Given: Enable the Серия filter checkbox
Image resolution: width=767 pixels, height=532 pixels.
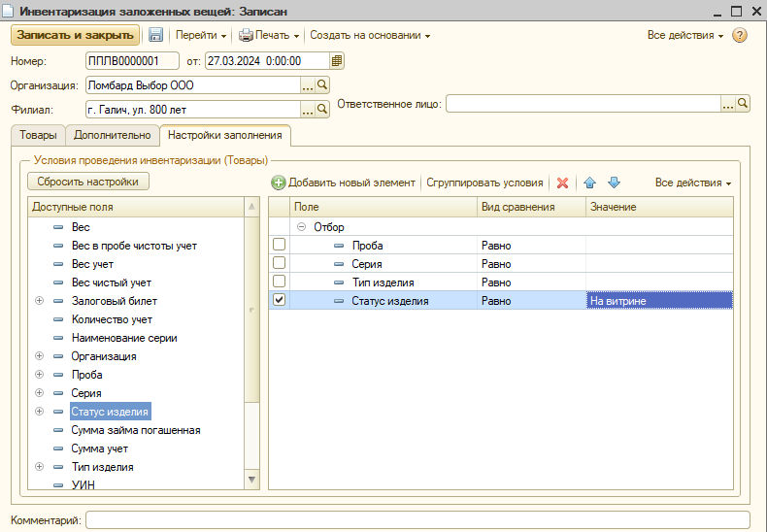Looking at the screenshot, I should (279, 263).
